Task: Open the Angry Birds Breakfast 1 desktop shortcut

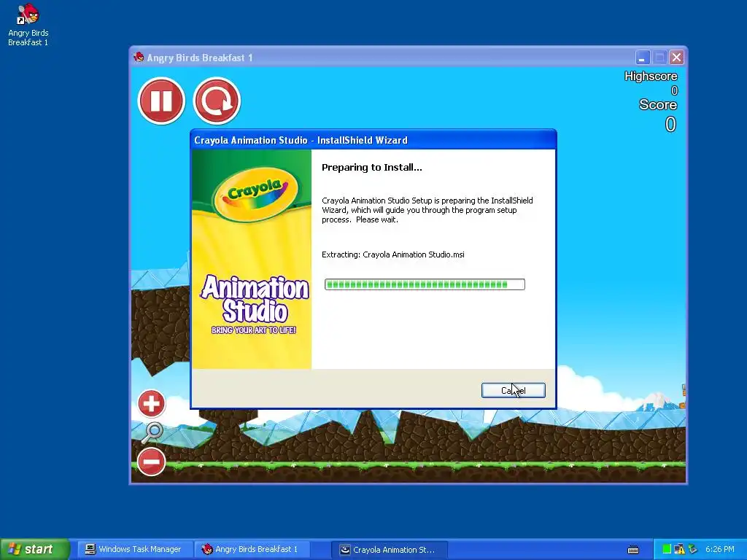Action: (28, 25)
